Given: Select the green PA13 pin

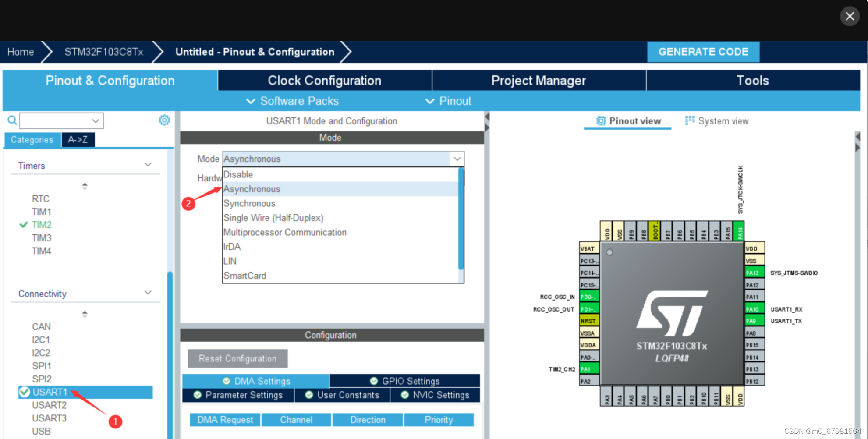Looking at the screenshot, I should point(755,273).
